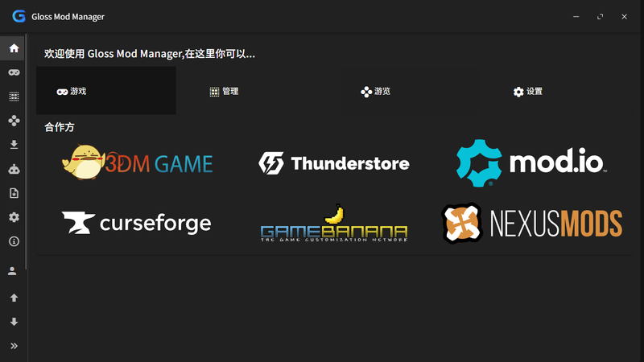The image size is (644, 362).
Task: Click the Gloss Mod Manager logo
Action: [19, 16]
